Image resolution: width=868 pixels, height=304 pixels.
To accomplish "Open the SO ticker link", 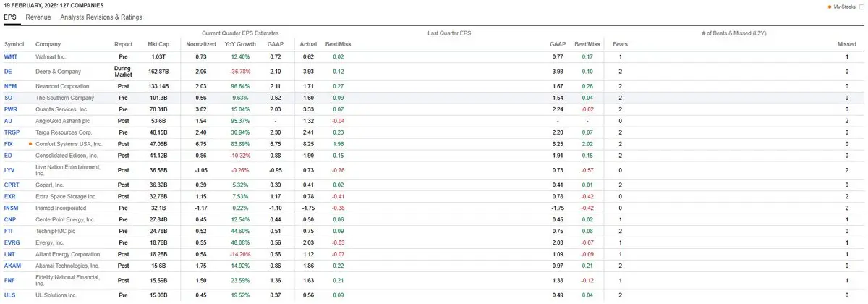I will [x=8, y=98].
